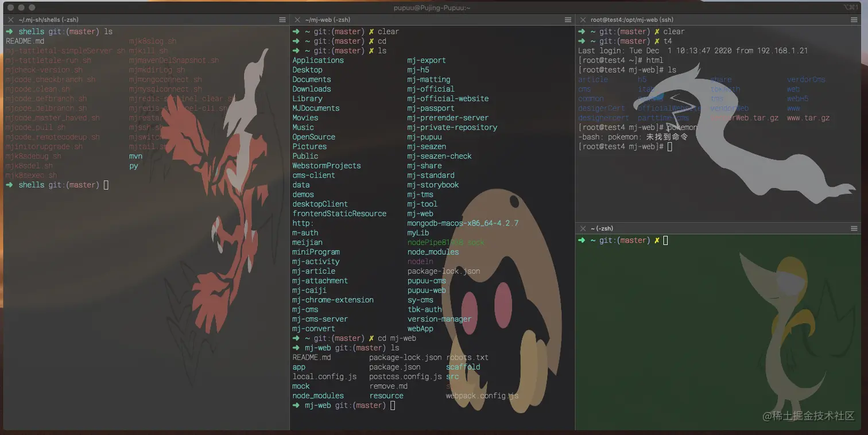Click 'remove.md' in the mj-web listing
The height and width of the screenshot is (435, 868).
(x=388, y=386)
